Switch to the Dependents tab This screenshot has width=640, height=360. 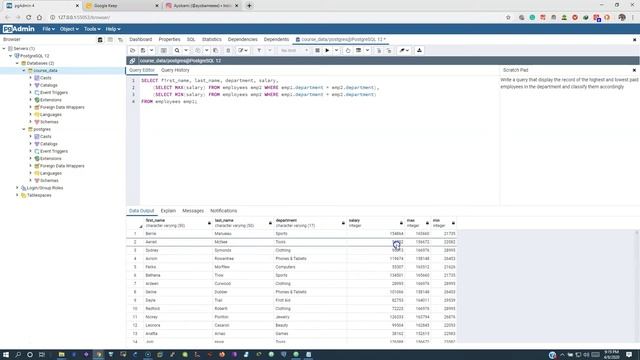[276, 40]
